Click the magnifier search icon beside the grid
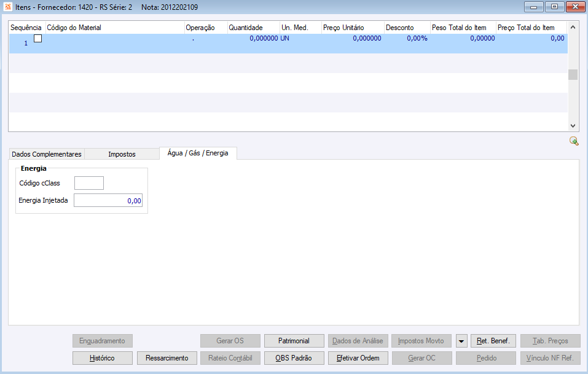Image resolution: width=588 pixels, height=374 pixels. click(x=574, y=141)
